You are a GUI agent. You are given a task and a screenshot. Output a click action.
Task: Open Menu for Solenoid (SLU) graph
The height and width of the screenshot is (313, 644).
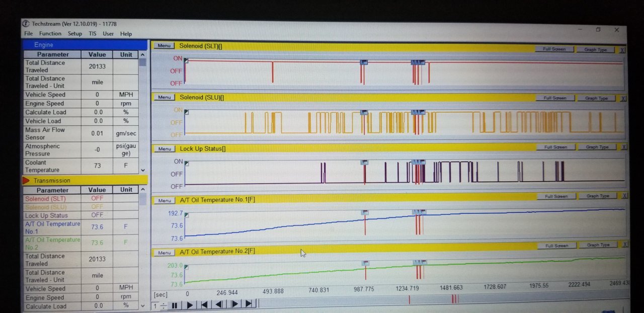164,98
